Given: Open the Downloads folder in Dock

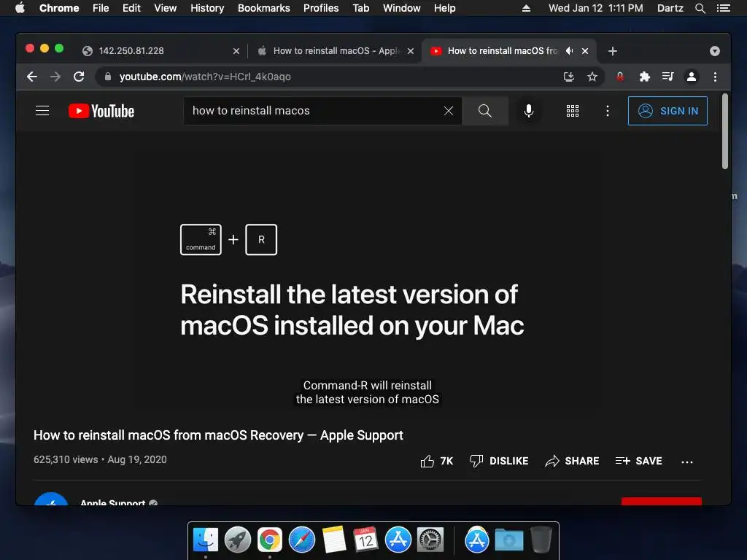Looking at the screenshot, I should pyautogui.click(x=508, y=540).
